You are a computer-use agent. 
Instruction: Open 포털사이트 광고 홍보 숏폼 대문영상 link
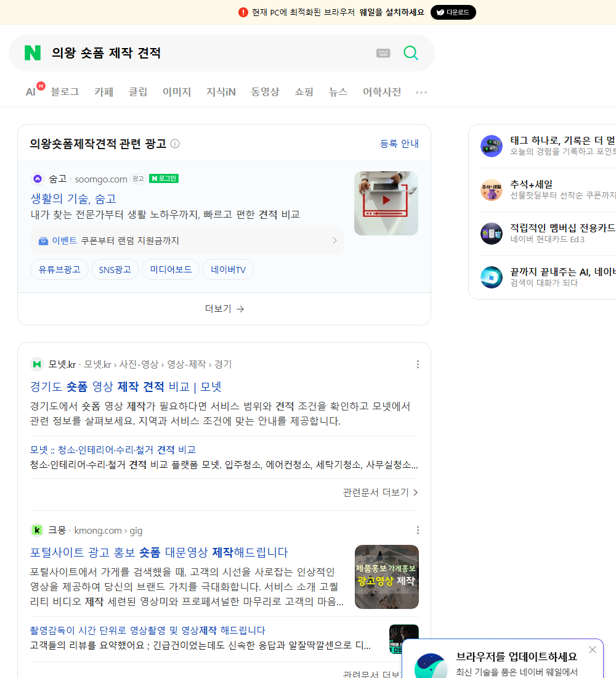click(159, 552)
